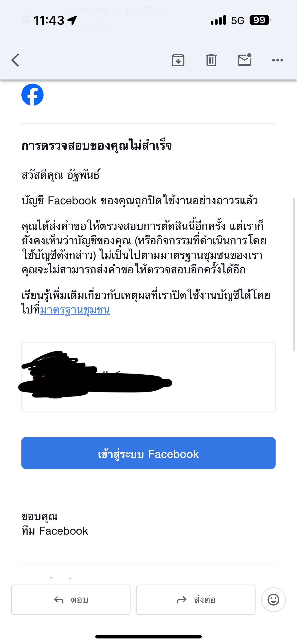Open the มาตรฐานชุมชน hyperlink

(x=75, y=310)
